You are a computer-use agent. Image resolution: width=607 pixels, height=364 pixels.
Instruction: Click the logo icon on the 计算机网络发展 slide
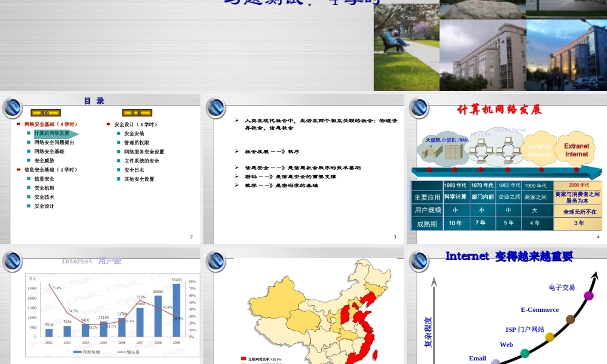[418, 108]
